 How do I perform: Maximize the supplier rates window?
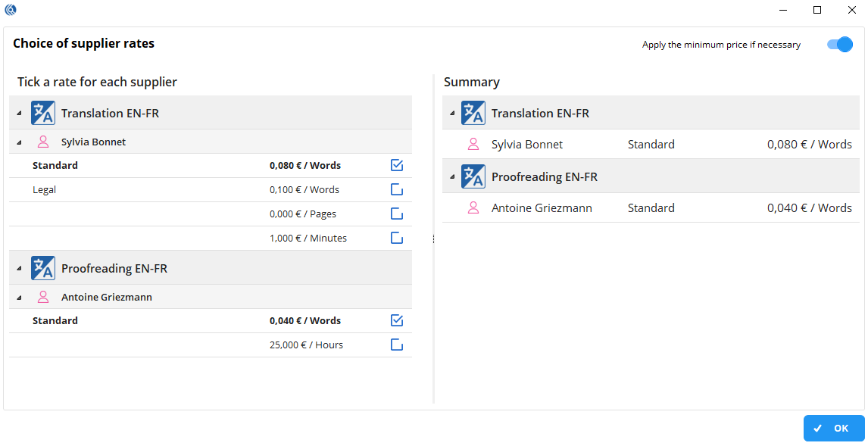point(817,10)
